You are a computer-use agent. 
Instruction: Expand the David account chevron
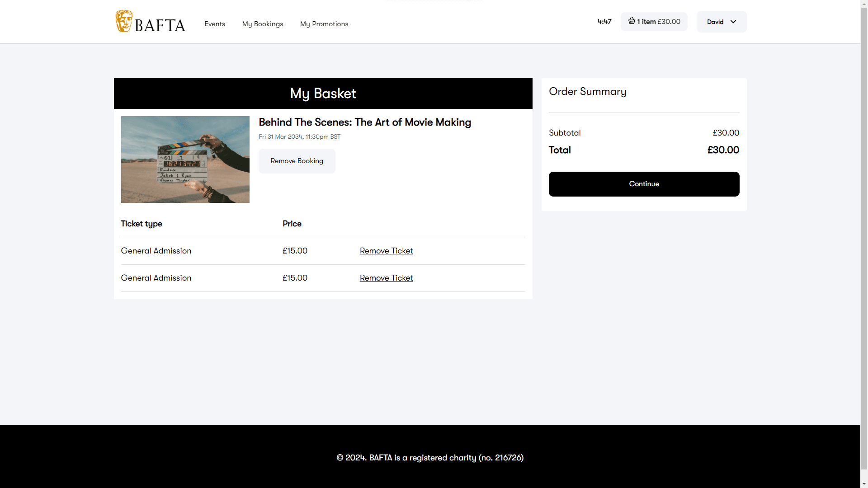(733, 22)
